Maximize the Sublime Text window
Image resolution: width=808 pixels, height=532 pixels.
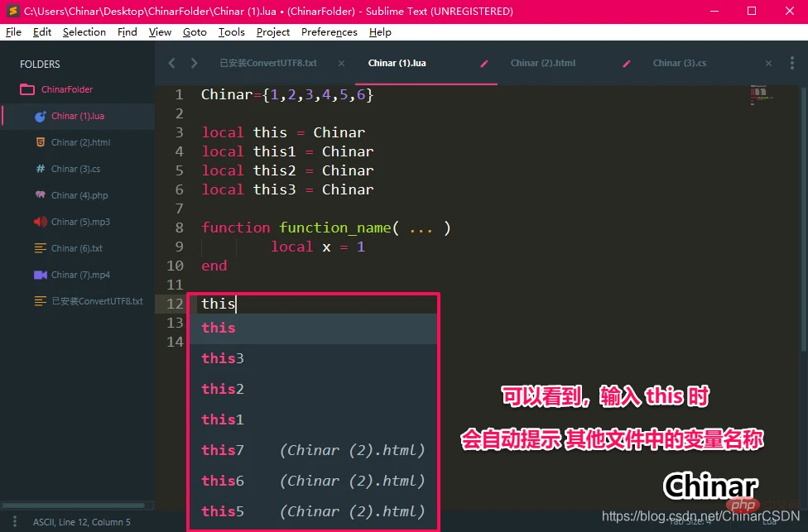(x=752, y=11)
